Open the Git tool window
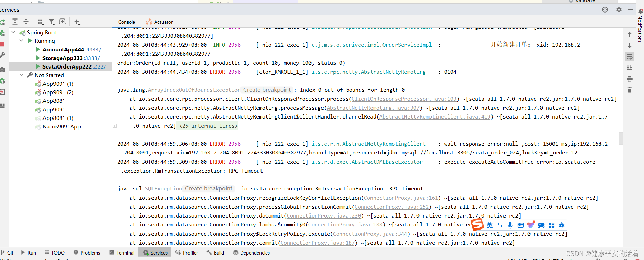 click(x=7, y=253)
